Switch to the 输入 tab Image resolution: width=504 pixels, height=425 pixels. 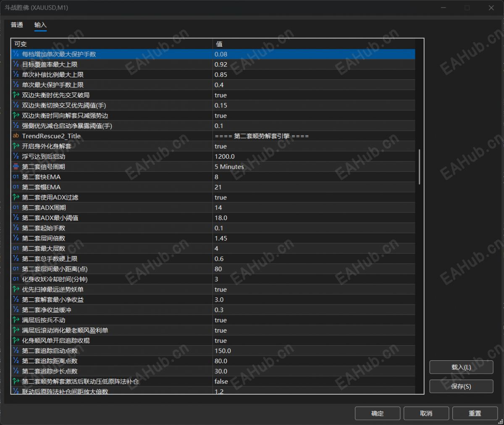tap(40, 25)
